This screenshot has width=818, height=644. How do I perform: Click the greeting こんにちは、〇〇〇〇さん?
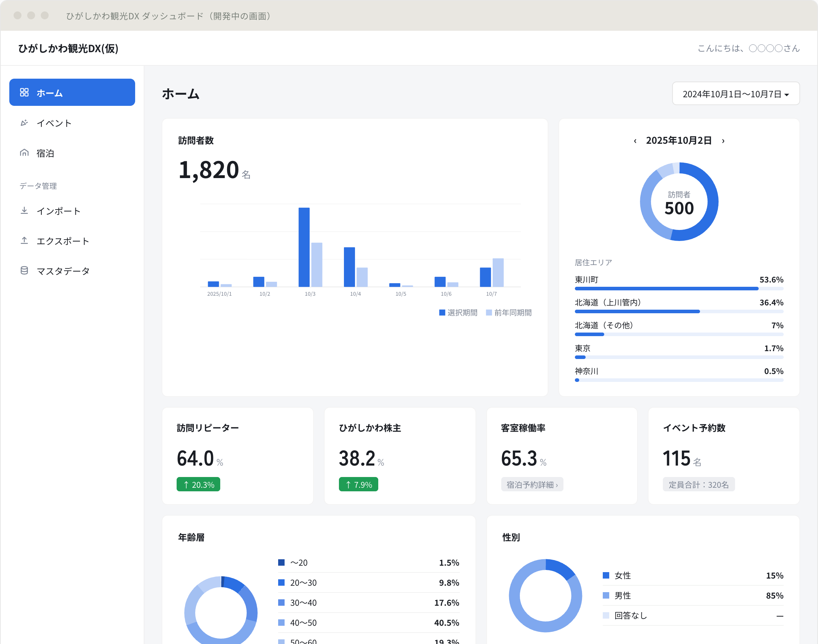tap(748, 48)
